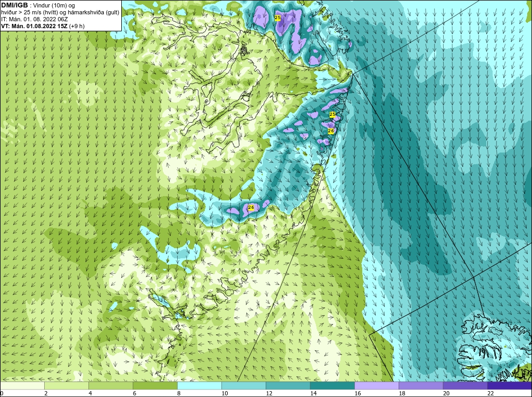Select the scale value 6 on the legend
Image resolution: width=532 pixels, height=397 pixels.
(135, 393)
